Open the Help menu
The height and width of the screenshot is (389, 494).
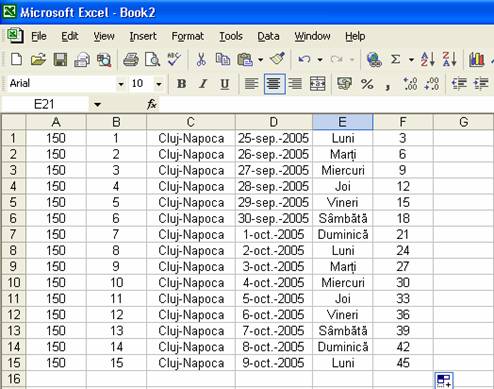pyautogui.click(x=355, y=36)
